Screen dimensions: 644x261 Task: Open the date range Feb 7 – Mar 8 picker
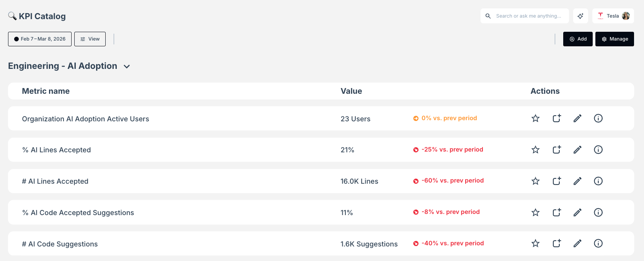[39, 39]
